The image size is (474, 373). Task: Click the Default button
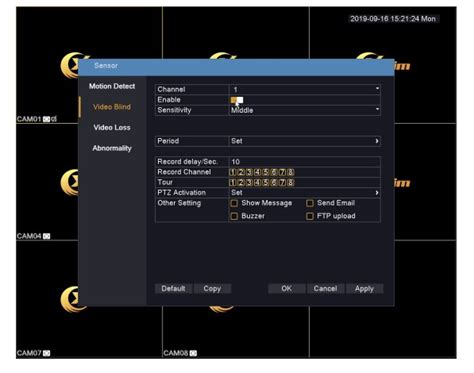tap(173, 289)
